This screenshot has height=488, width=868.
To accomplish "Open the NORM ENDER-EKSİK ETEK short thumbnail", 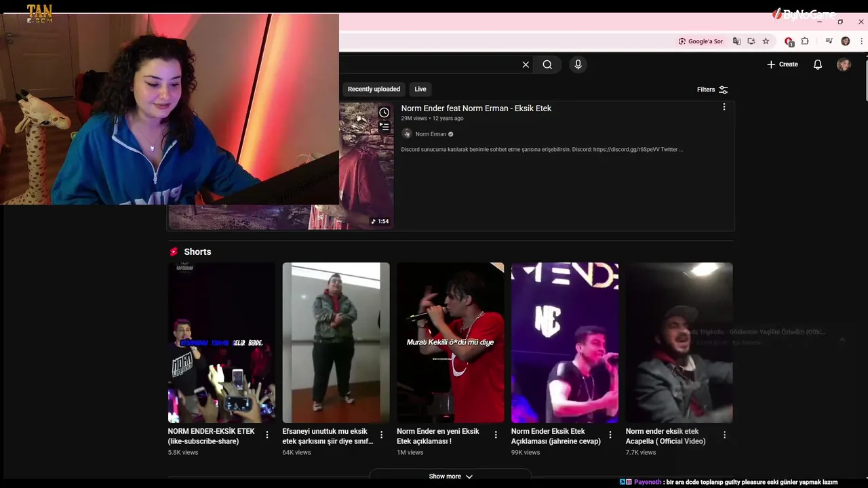I will point(222,343).
